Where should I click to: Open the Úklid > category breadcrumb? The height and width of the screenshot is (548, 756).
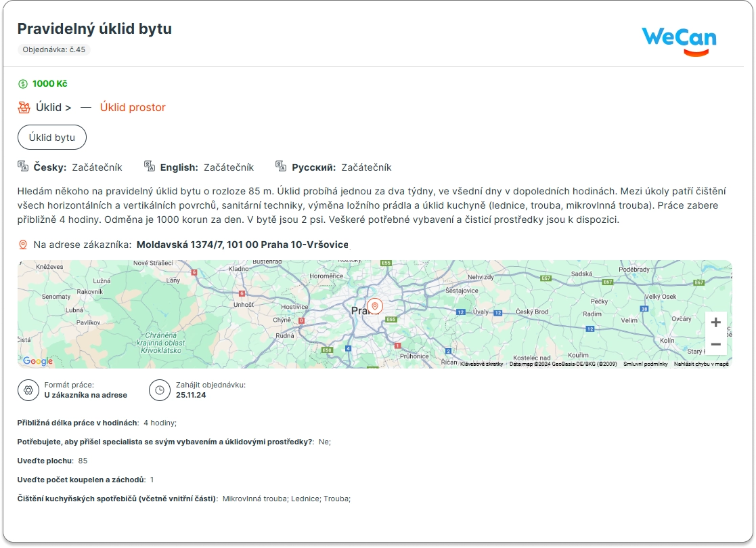point(53,107)
